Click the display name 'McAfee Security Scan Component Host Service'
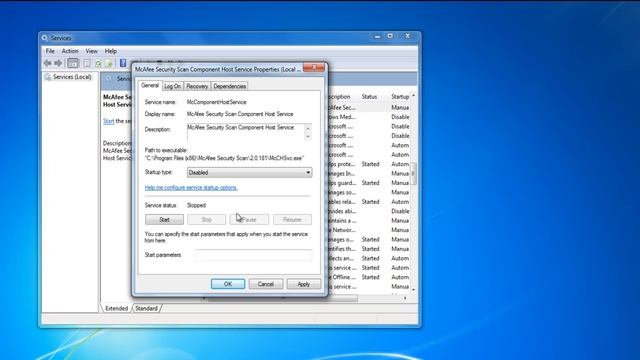Image resolution: width=640 pixels, height=360 pixels. [x=240, y=114]
